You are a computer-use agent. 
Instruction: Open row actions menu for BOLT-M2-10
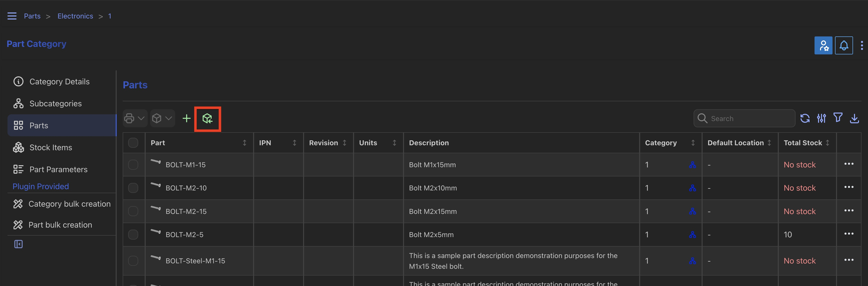849,187
